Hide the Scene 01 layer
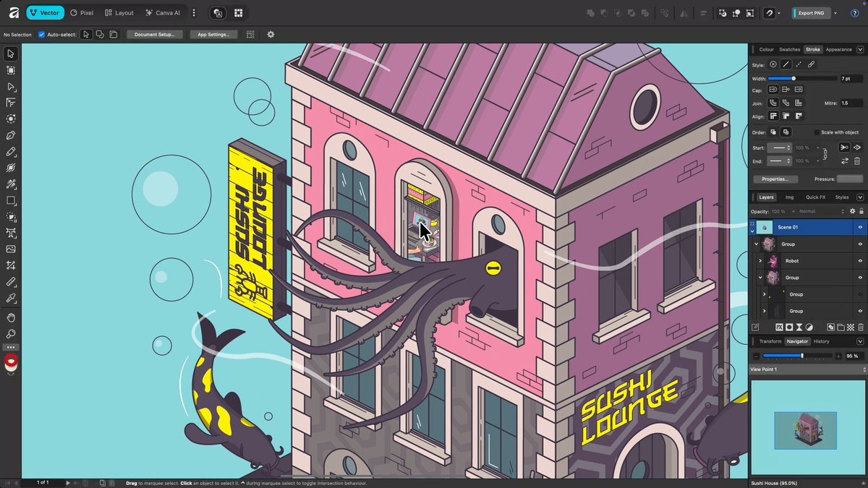This screenshot has height=488, width=868. pos(860,227)
